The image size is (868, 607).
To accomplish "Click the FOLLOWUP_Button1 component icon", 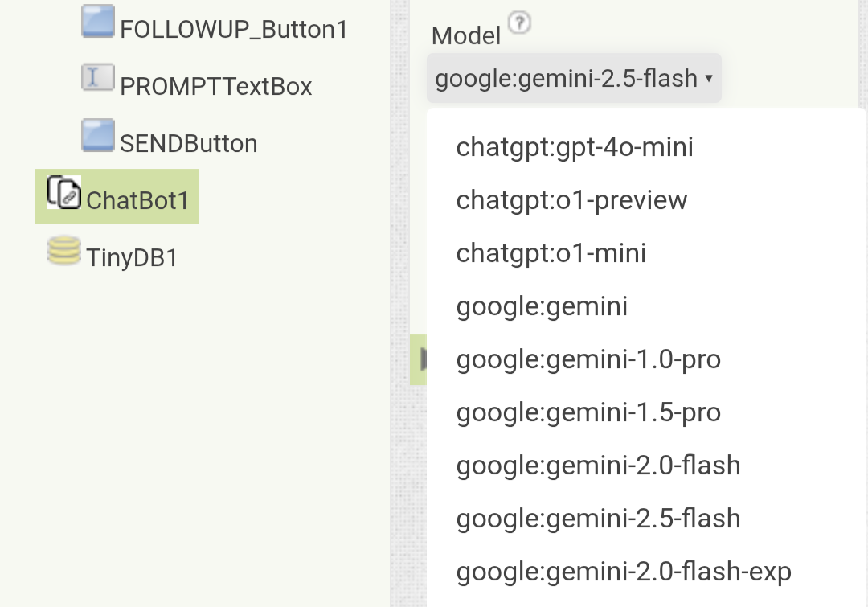I will point(98,22).
